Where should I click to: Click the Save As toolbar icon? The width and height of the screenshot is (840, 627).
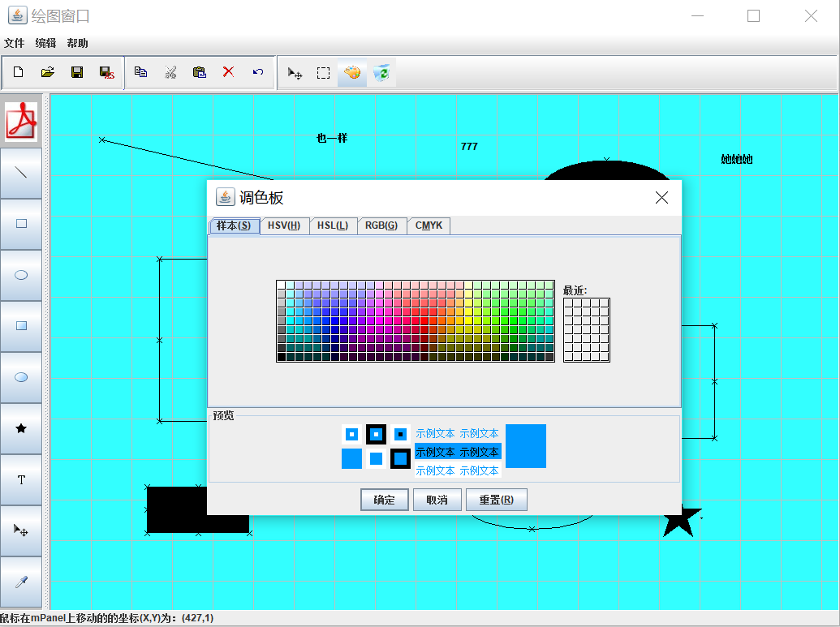(106, 72)
